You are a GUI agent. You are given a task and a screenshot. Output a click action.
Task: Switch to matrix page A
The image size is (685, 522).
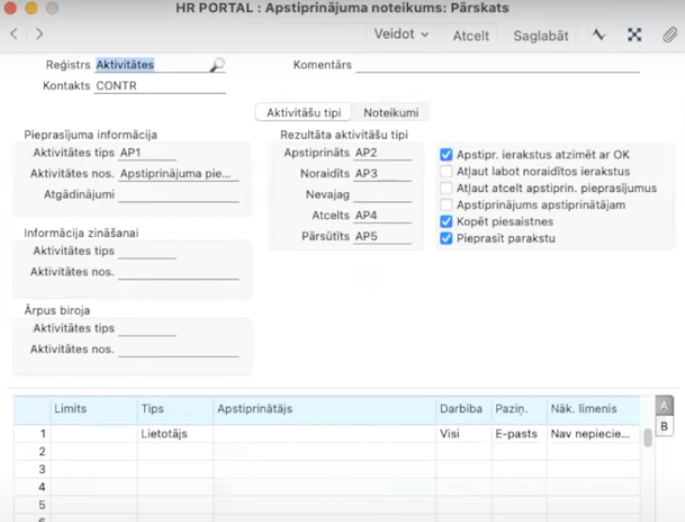click(664, 405)
